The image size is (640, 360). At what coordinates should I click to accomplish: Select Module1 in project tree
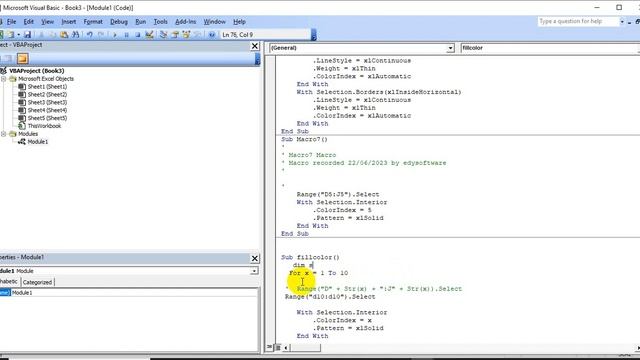click(38, 142)
